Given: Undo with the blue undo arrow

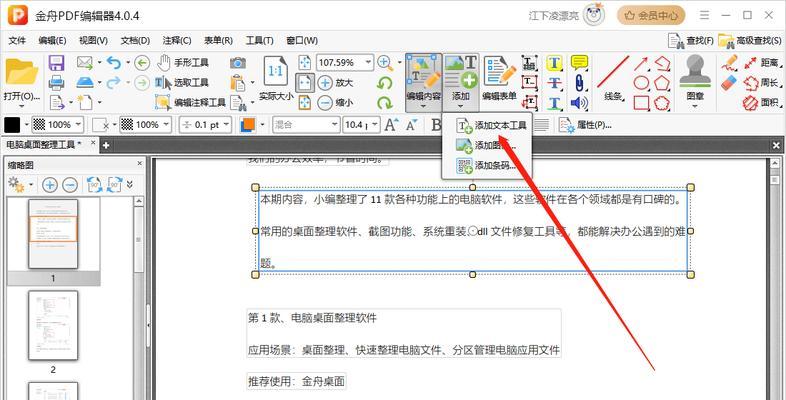Looking at the screenshot, I should click(114, 63).
